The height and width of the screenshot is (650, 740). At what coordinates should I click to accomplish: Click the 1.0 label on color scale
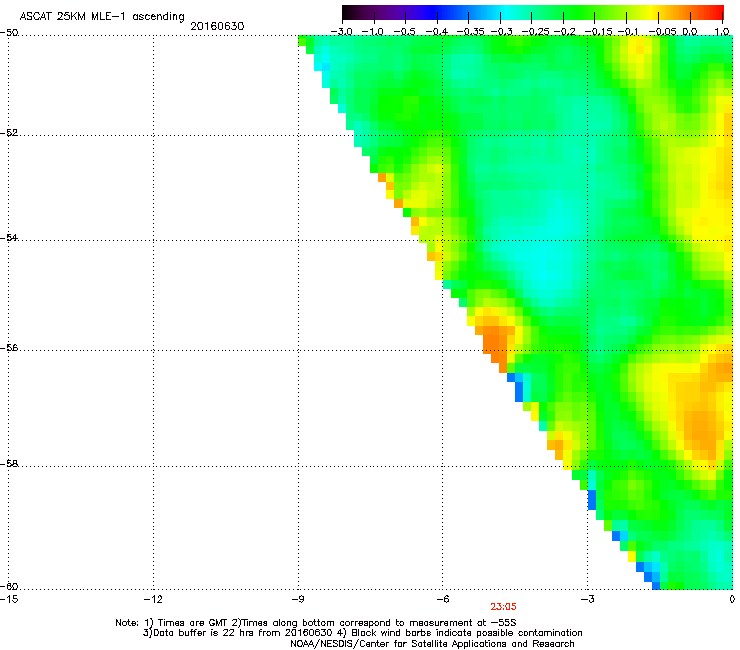point(722,32)
